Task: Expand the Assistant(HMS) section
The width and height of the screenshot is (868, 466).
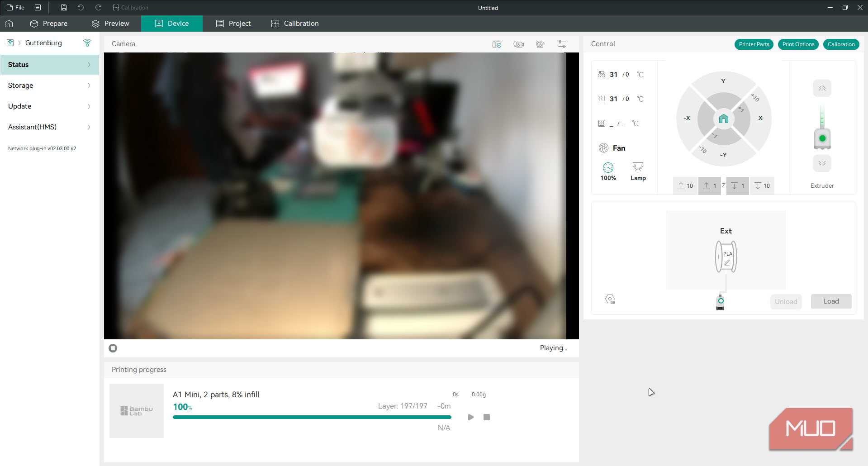Action: [50, 127]
